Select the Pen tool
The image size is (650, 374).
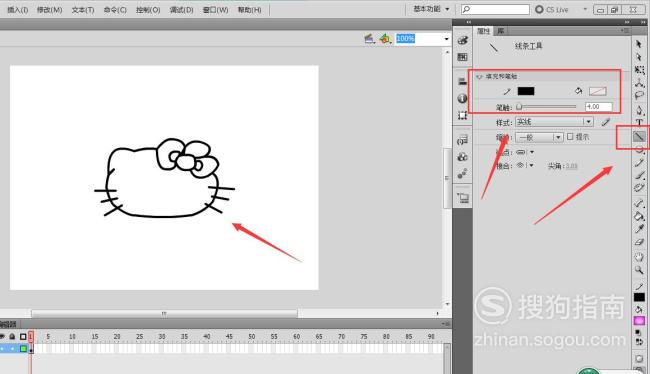(x=639, y=110)
